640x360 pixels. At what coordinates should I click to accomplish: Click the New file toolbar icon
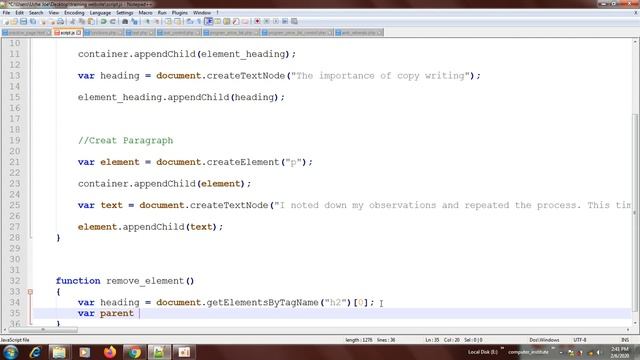(x=6, y=21)
